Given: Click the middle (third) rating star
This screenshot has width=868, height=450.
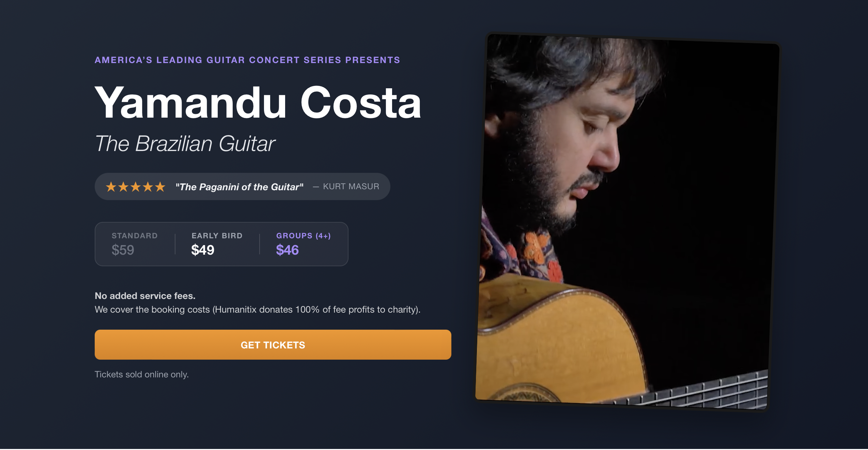Looking at the screenshot, I should click(136, 187).
